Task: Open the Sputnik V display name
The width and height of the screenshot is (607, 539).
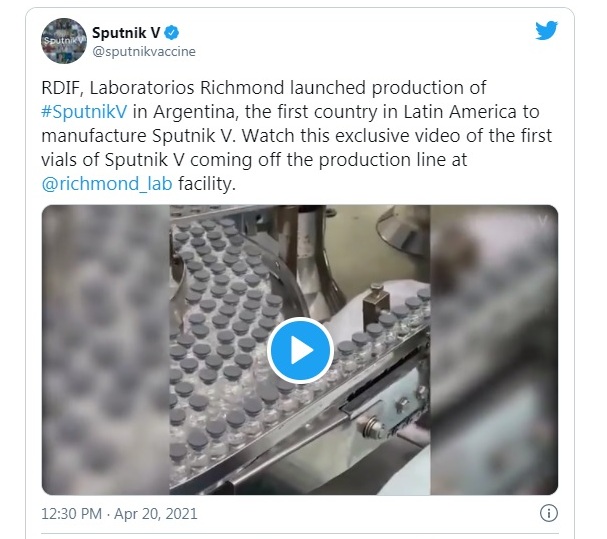Action: pyautogui.click(x=126, y=33)
